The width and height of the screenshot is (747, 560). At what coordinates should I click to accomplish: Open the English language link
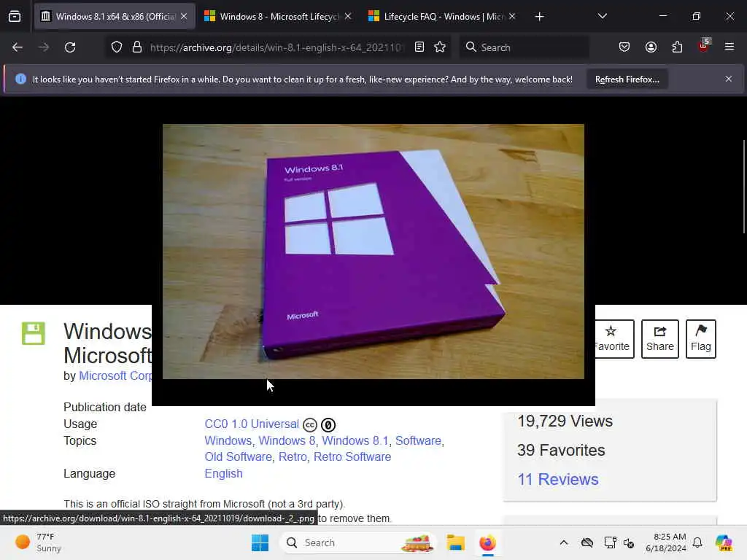[x=223, y=473]
